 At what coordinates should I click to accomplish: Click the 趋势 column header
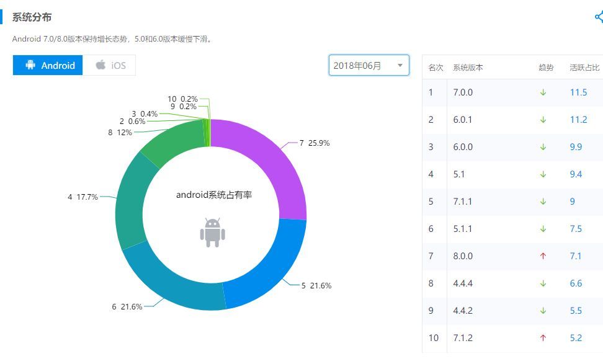(x=546, y=68)
